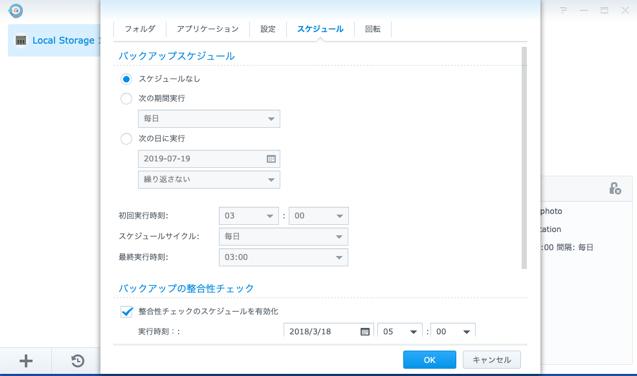Screen dimensions: 637x376
Task: Click the Local Storage task drive icon
Action: point(21,40)
